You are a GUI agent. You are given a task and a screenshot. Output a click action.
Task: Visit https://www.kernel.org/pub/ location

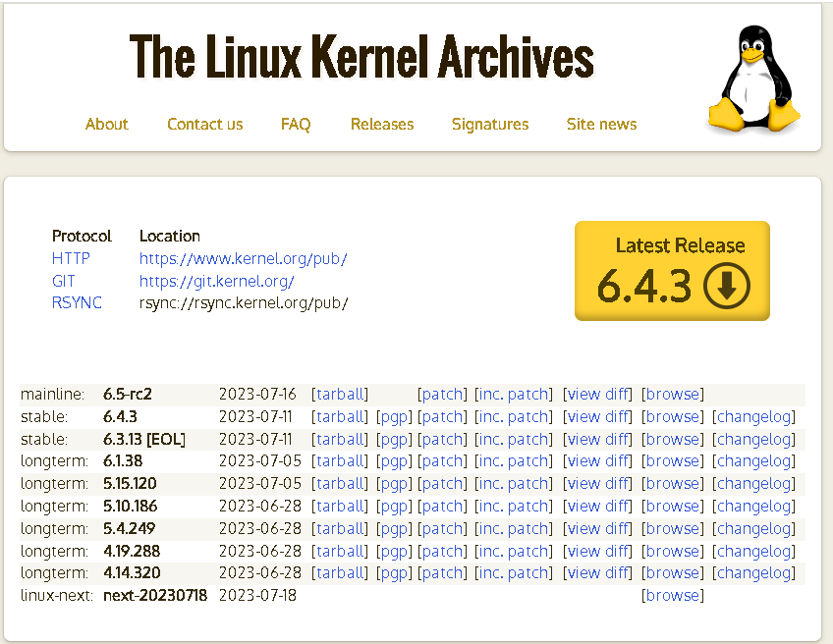point(243,258)
